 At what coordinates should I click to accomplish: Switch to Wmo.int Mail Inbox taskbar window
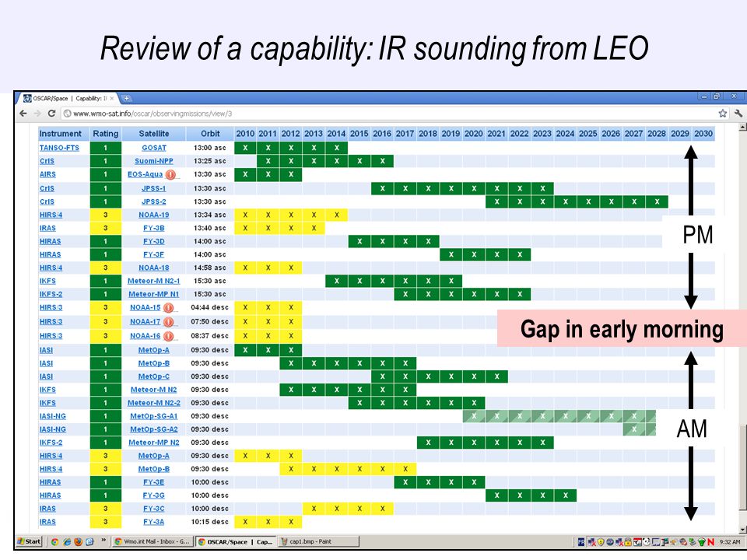[153, 541]
